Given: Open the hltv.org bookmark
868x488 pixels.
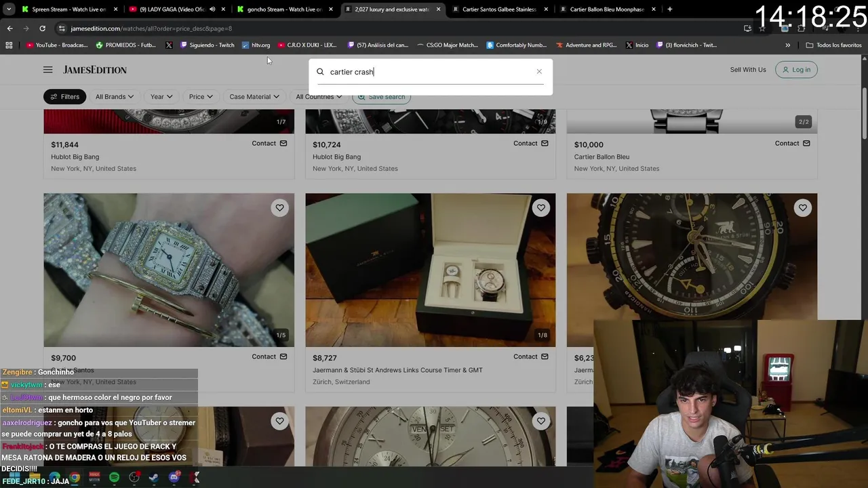Looking at the screenshot, I should click(256, 45).
